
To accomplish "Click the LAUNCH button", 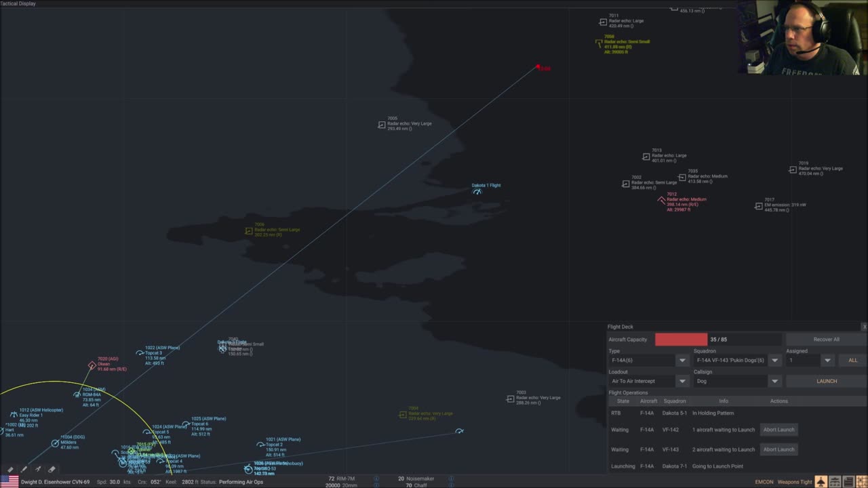I will [x=826, y=381].
